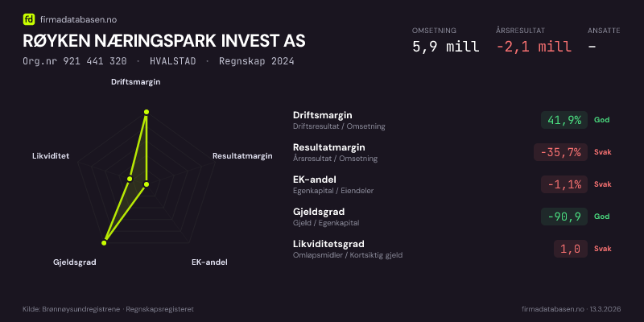This screenshot has height=322, width=644.
Task: Click the green 41,9% Driftsmargin badge
Action: coord(563,120)
